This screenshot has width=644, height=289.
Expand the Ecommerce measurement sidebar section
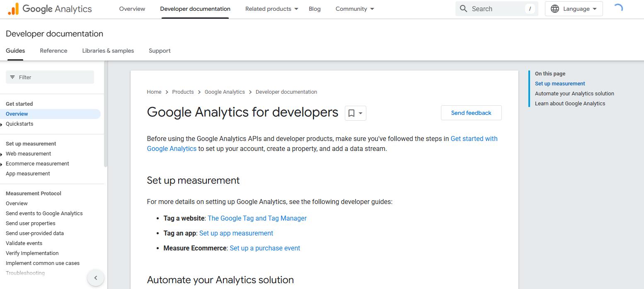click(x=2, y=164)
